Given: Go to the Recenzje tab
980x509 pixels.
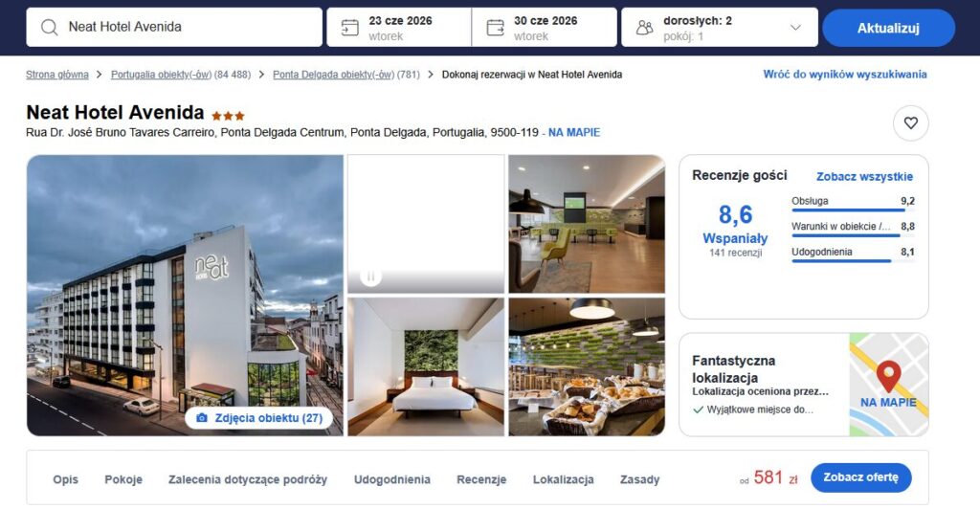Looking at the screenshot, I should coord(481,479).
